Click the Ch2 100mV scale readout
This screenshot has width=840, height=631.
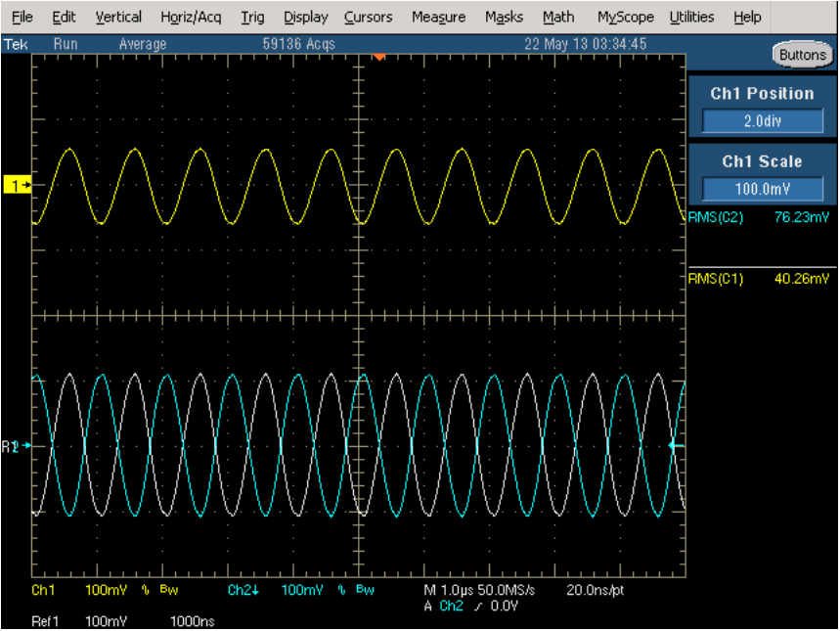click(301, 590)
